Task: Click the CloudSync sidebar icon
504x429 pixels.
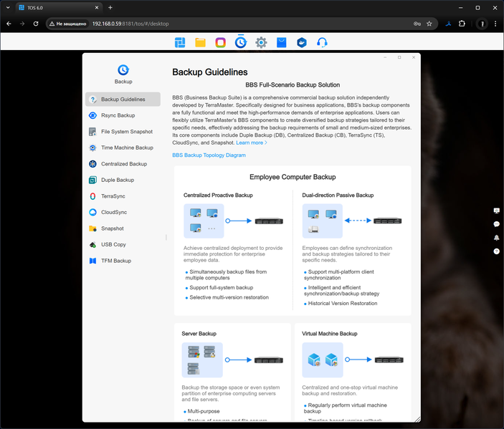Action: pos(92,212)
